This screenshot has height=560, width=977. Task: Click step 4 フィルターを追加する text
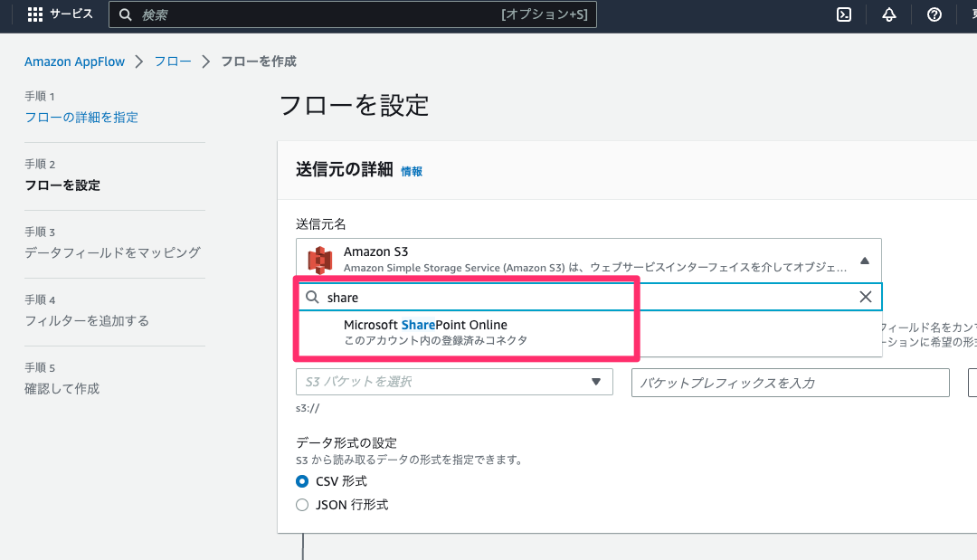[87, 321]
